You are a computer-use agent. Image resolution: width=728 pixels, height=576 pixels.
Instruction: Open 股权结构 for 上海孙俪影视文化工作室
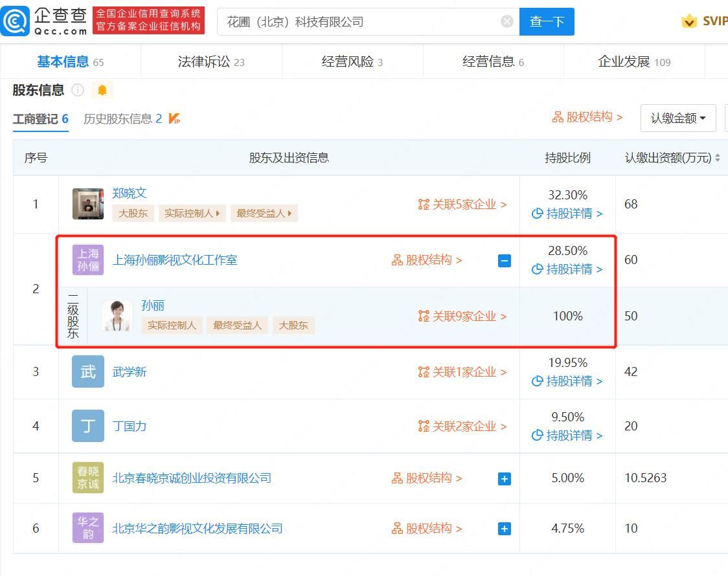(427, 260)
